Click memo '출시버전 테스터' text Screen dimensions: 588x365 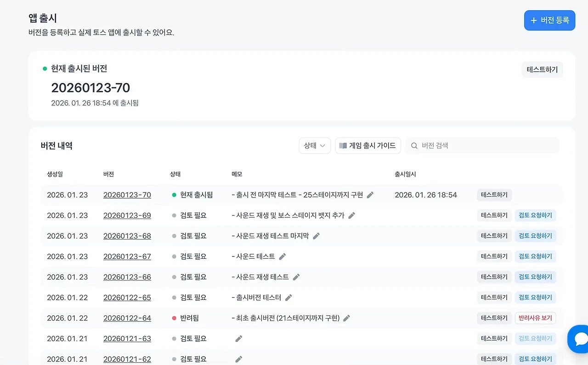256,297
